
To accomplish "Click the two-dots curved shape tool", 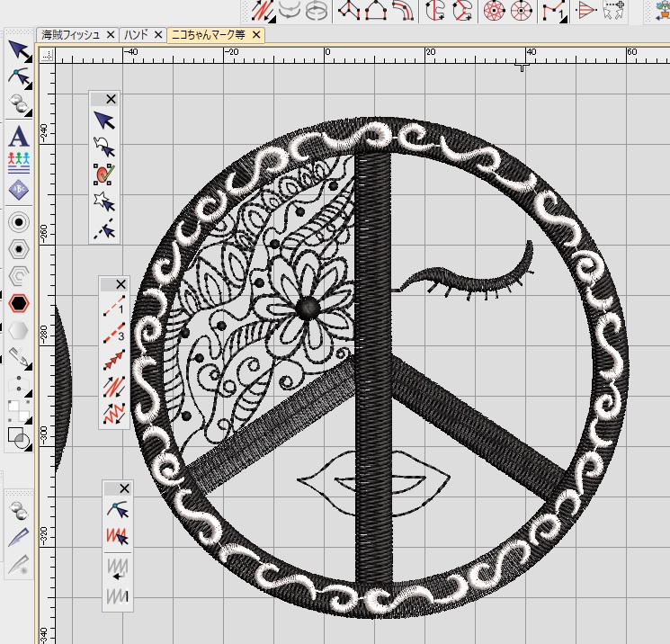I will point(19,384).
